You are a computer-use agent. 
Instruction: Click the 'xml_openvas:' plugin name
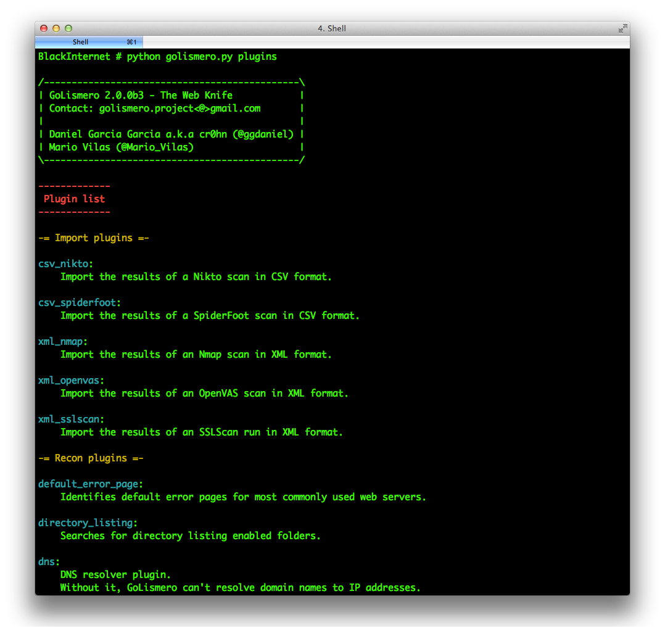(x=72, y=381)
